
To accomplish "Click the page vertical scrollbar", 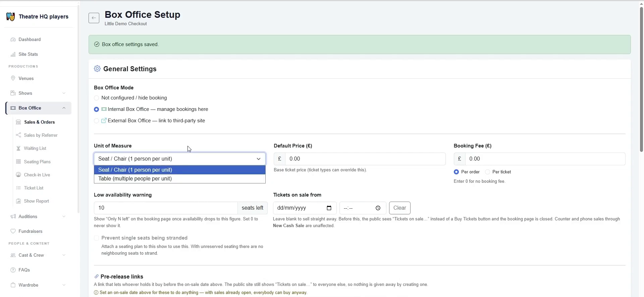I will click(641, 80).
